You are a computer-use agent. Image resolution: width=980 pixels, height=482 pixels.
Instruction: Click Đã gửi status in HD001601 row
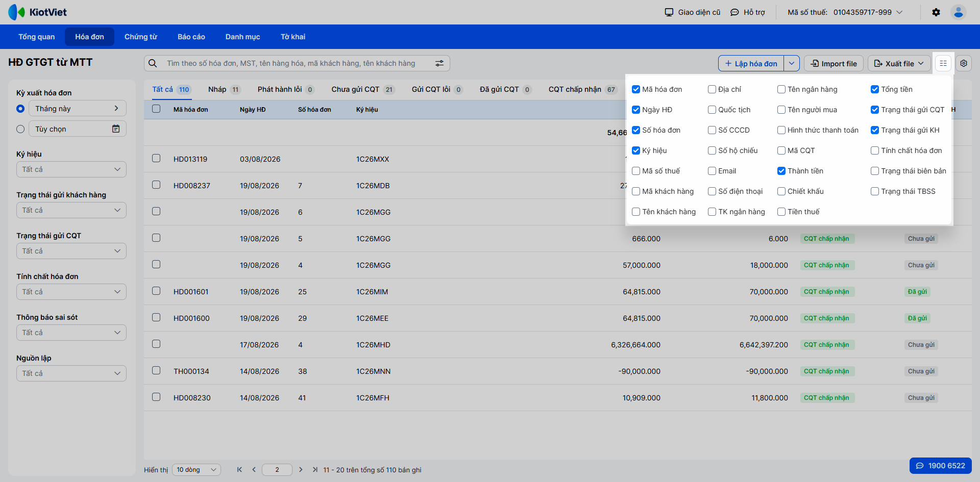[x=917, y=292]
